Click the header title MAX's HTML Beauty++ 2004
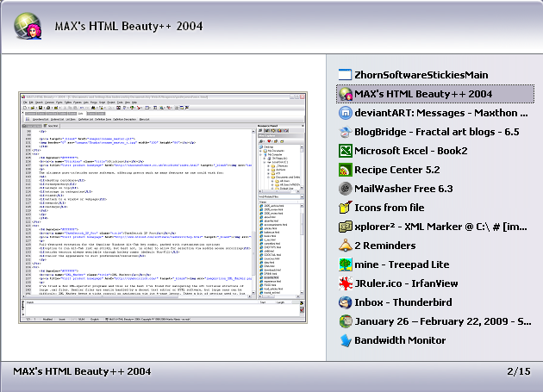 click(128, 26)
